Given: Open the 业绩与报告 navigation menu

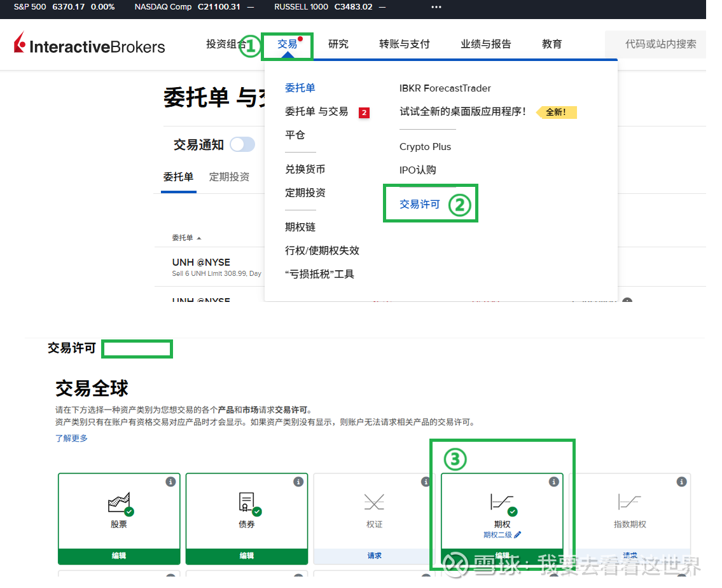Looking at the screenshot, I should tap(486, 44).
